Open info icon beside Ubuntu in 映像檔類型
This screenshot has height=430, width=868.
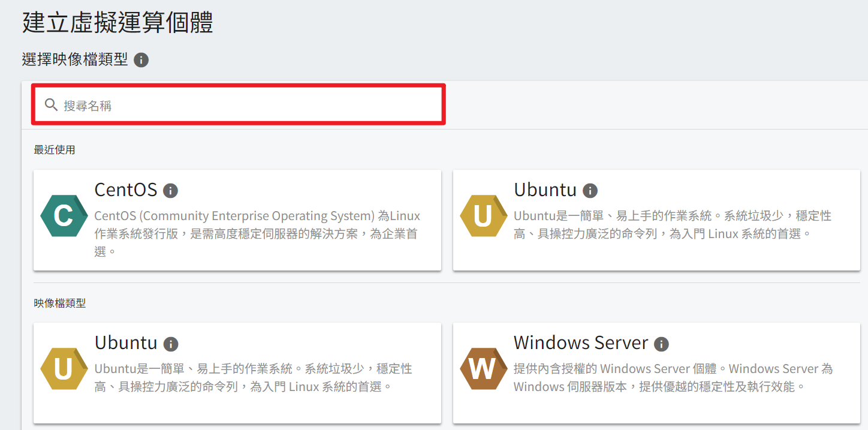pos(171,344)
